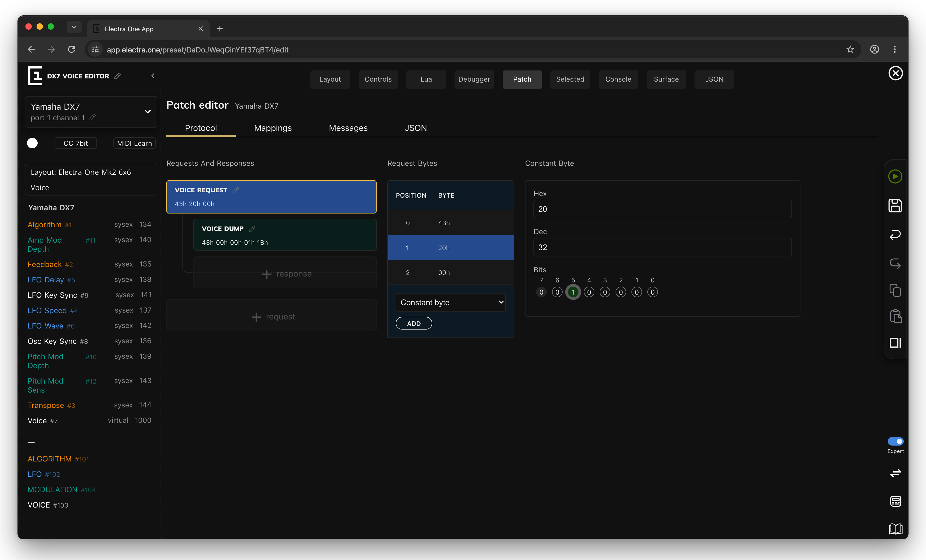Toggle the side panel layout icon
The width and height of the screenshot is (926, 560).
pyautogui.click(x=895, y=343)
